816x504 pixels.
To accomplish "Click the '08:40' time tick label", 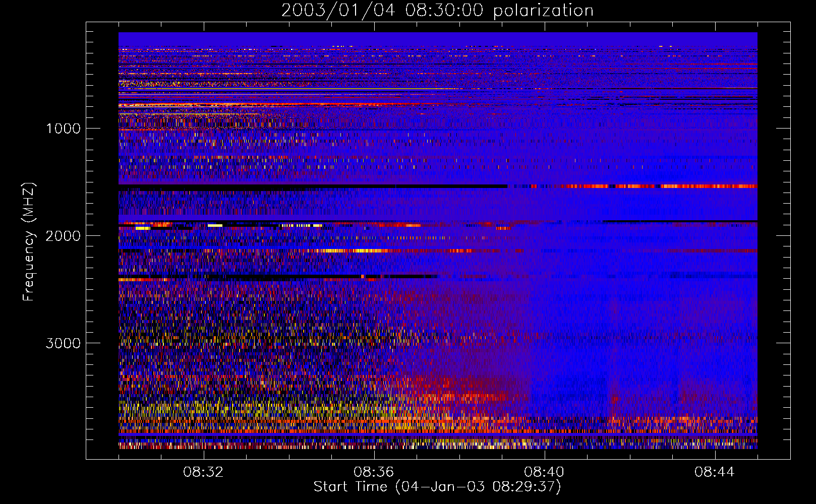I will [544, 472].
